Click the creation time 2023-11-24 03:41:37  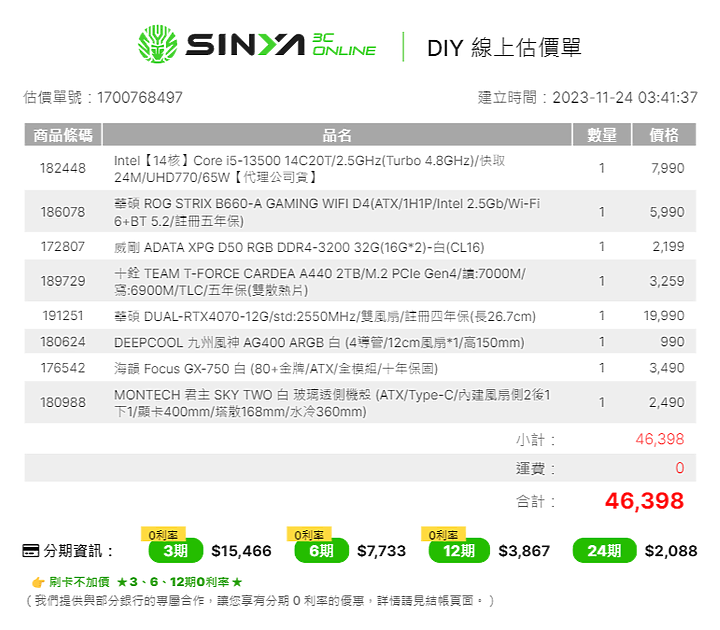point(625,97)
